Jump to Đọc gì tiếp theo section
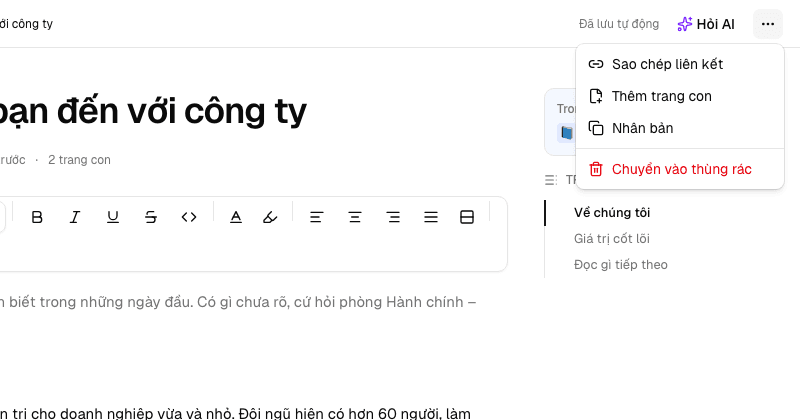This screenshot has width=800, height=420. (x=620, y=265)
